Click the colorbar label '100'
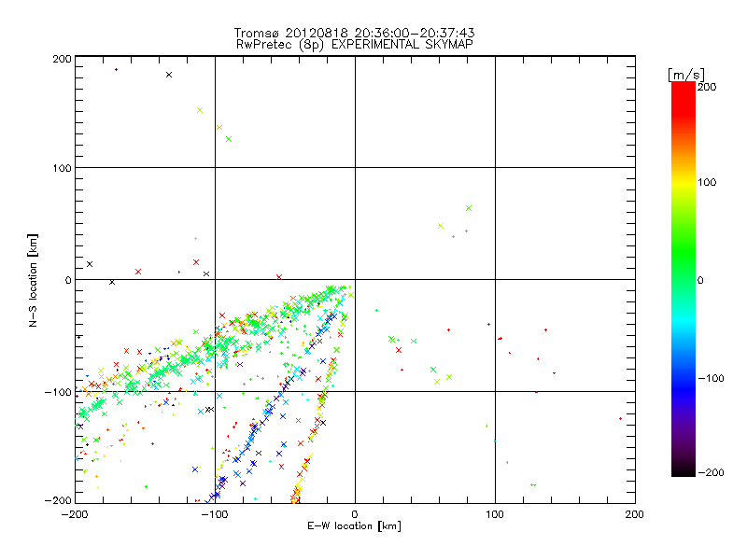747x560 pixels. (707, 182)
